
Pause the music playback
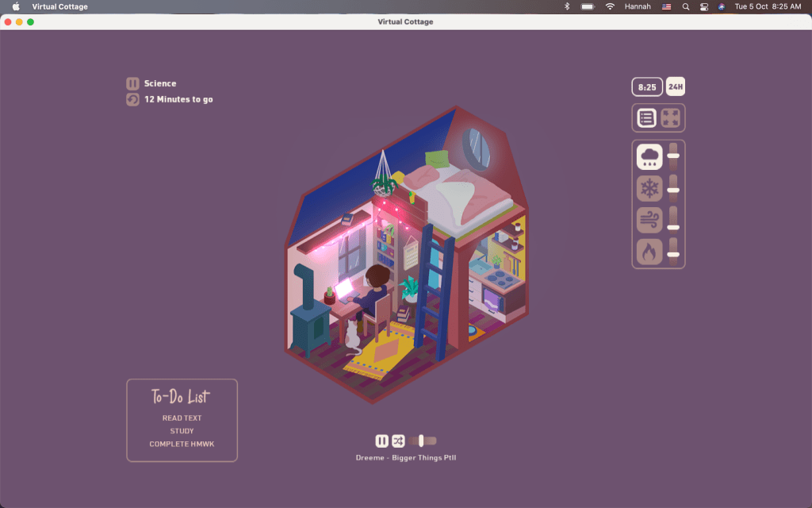click(x=382, y=441)
